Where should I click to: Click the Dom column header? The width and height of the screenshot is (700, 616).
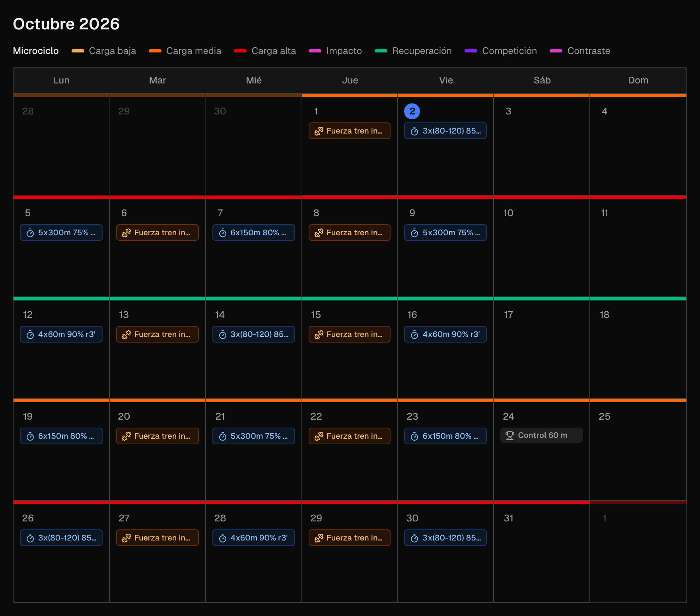(638, 80)
